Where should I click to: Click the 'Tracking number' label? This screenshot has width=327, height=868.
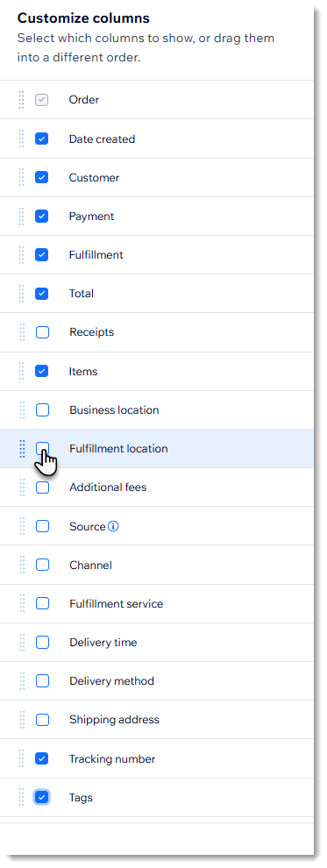pyautogui.click(x=111, y=759)
